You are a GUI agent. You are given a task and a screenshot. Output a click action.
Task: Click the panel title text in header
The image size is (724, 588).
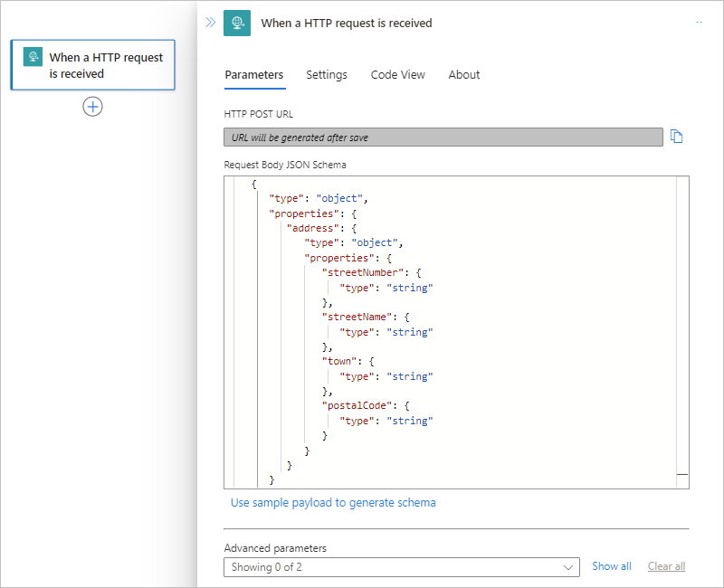(x=347, y=23)
